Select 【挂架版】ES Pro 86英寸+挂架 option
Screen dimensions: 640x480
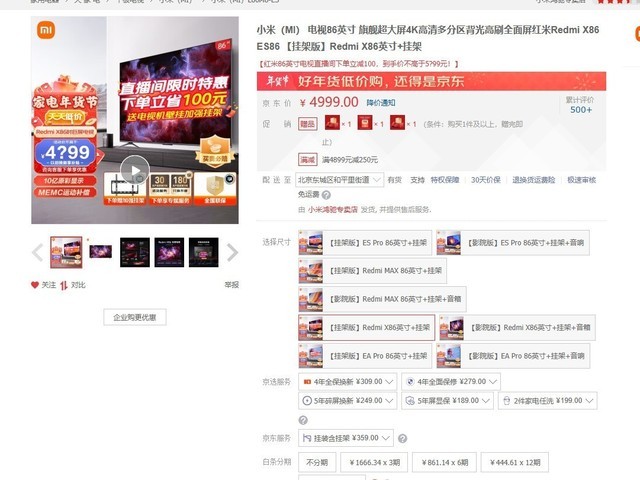(x=365, y=243)
